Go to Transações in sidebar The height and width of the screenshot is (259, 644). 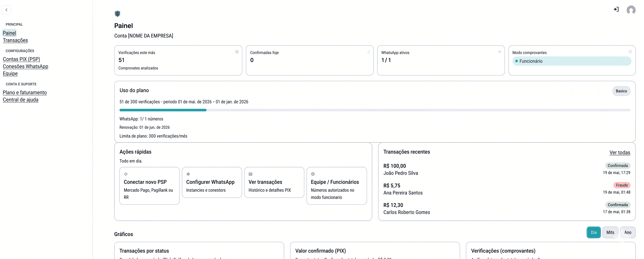click(x=15, y=40)
